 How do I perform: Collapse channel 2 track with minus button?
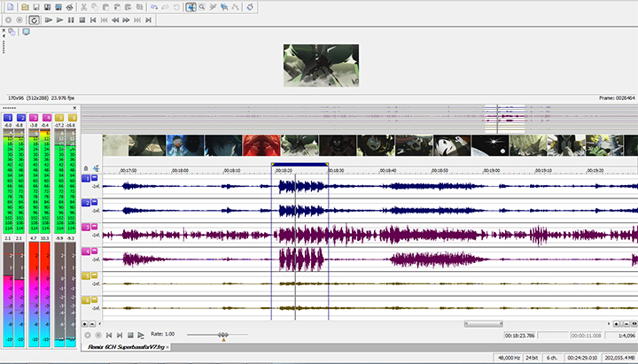(x=95, y=203)
